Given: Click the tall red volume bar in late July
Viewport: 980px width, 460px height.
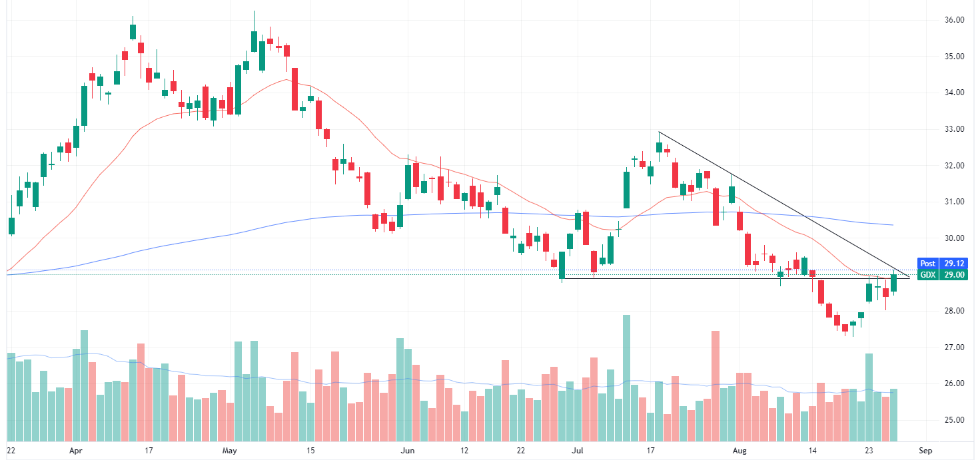Looking at the screenshot, I should pos(716,386).
